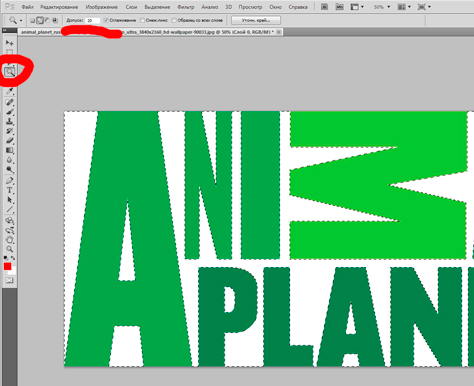Click the red foreground color swatch
474x386 pixels.
[x=7, y=266]
